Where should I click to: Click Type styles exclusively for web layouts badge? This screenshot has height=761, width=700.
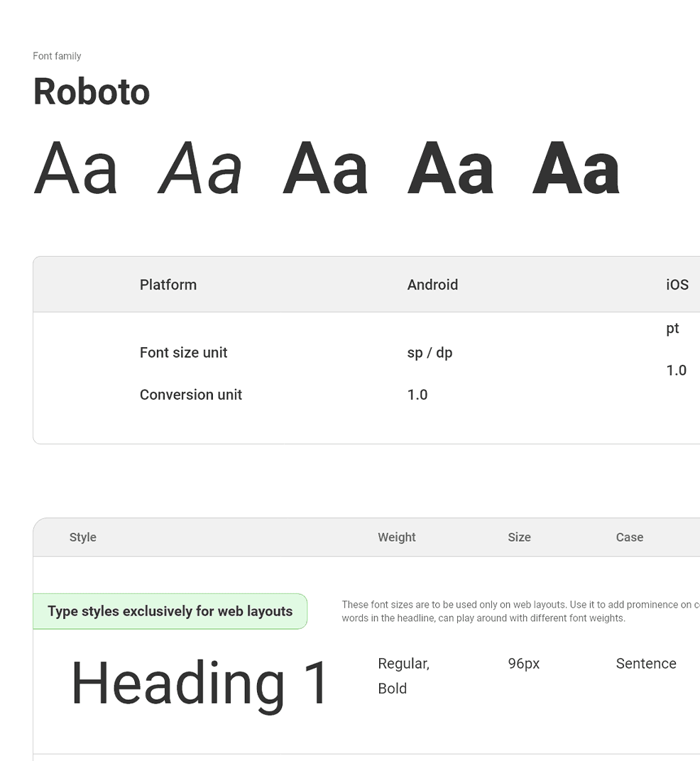(170, 611)
